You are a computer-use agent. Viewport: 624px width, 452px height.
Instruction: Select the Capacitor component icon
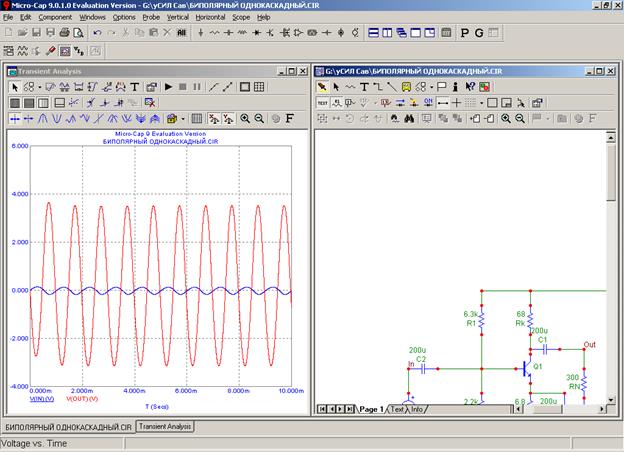point(228,33)
